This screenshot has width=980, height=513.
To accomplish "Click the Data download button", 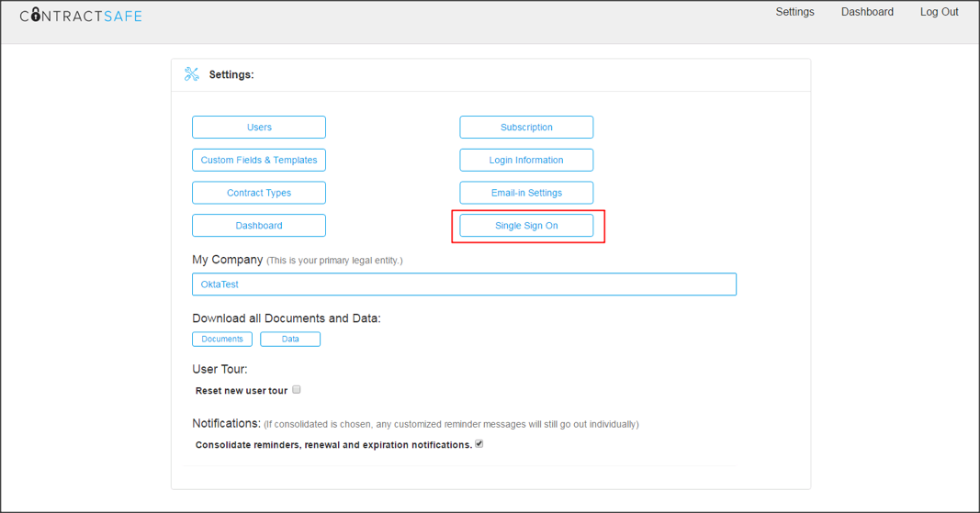I will pyautogui.click(x=290, y=340).
